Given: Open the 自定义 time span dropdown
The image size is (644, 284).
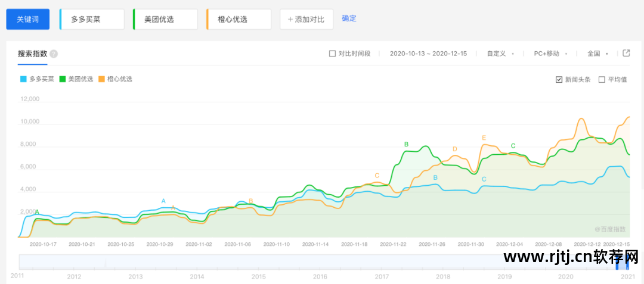Looking at the screenshot, I should point(500,54).
